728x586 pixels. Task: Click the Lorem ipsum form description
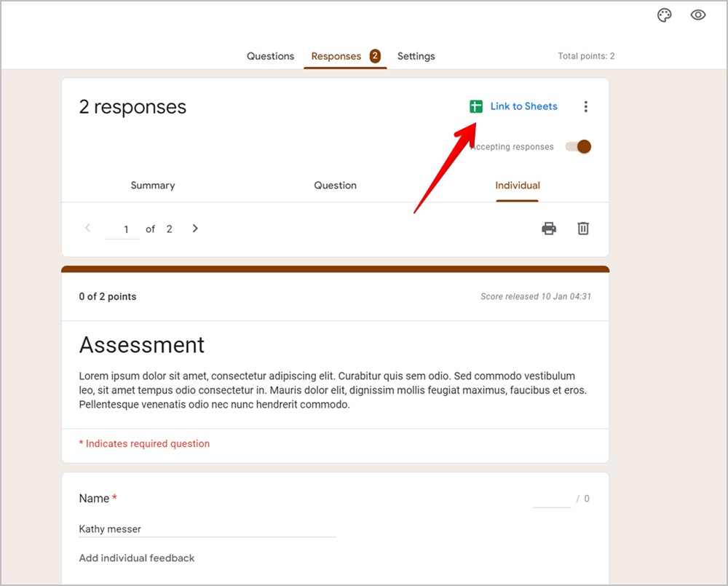pos(333,390)
